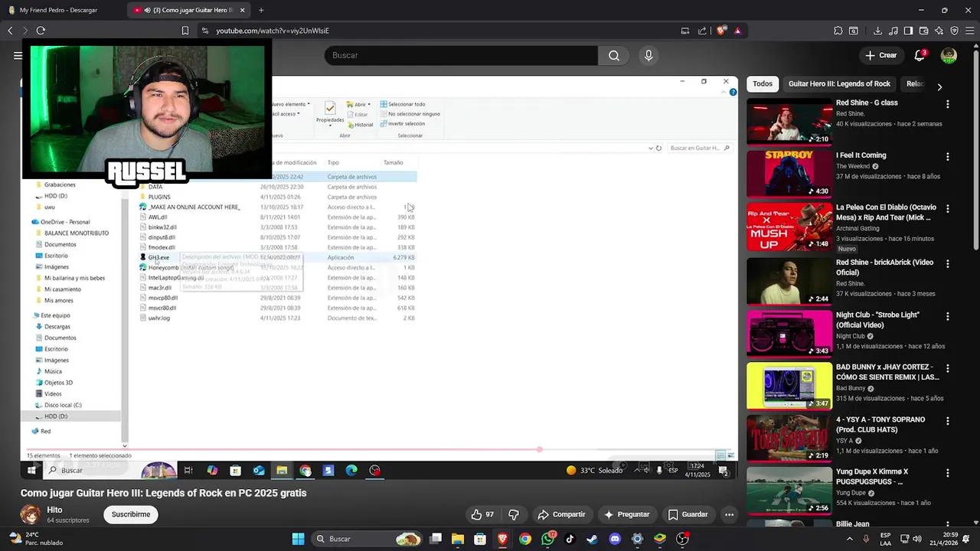Open the browser downloads icon
The height and width of the screenshot is (551, 980).
coord(877,31)
